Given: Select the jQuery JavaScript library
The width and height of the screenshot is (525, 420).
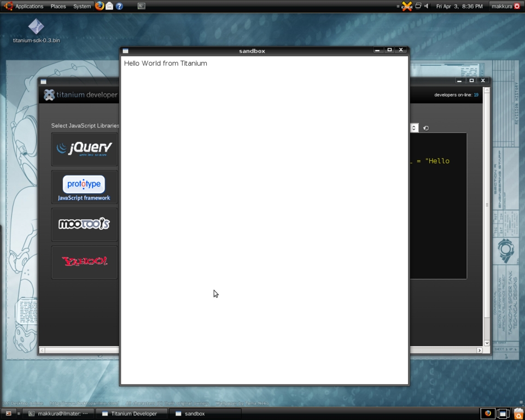Looking at the screenshot, I should point(84,148).
